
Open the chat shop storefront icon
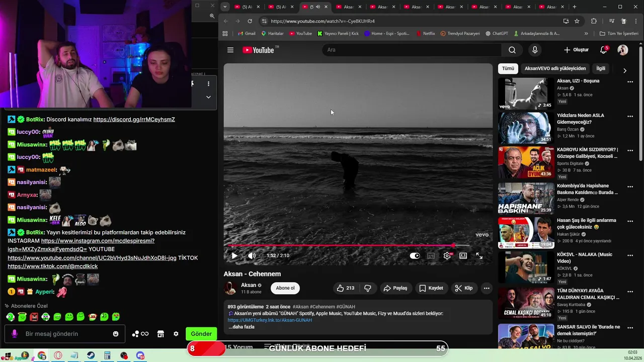tap(160, 334)
